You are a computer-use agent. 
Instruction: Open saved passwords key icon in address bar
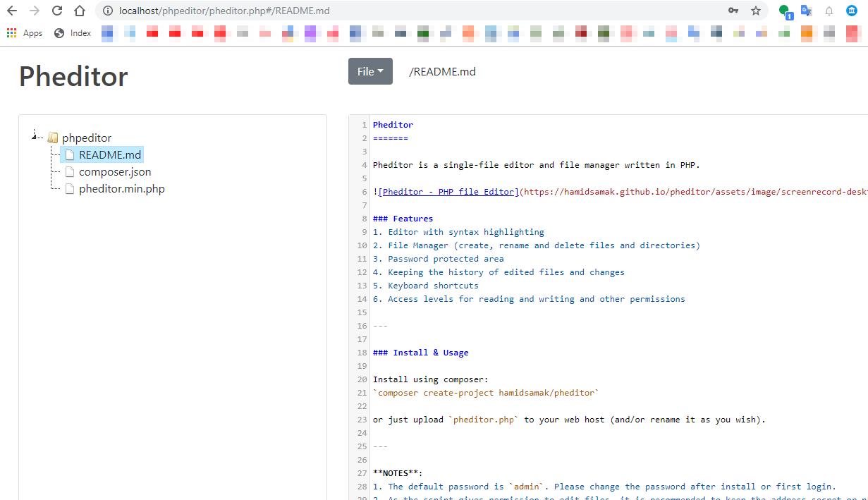(x=733, y=11)
